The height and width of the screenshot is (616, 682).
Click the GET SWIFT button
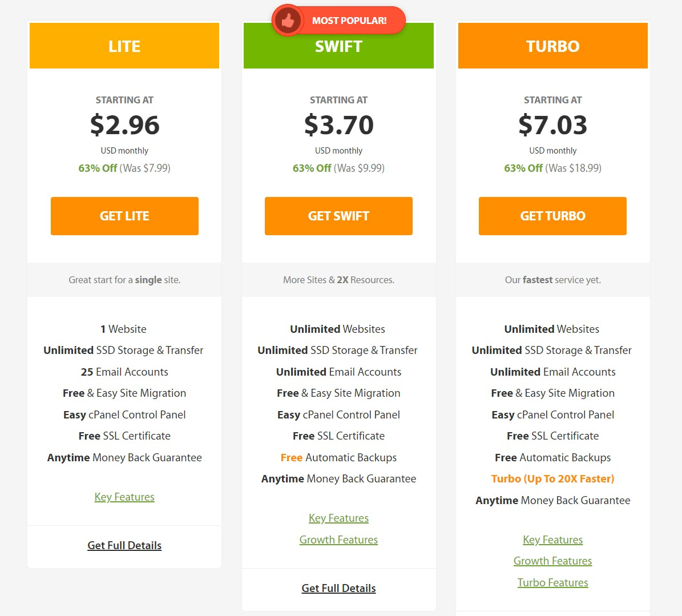(338, 216)
